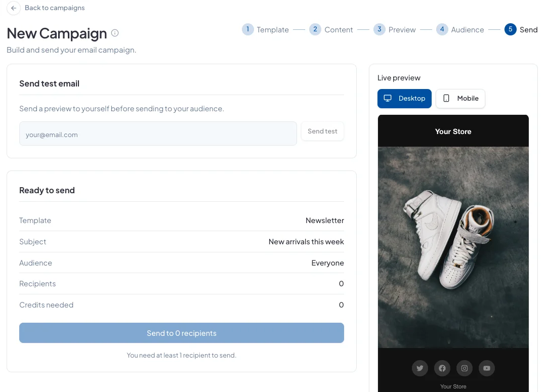Click 'Send a preview to yourself' description
548x392 pixels.
point(121,109)
